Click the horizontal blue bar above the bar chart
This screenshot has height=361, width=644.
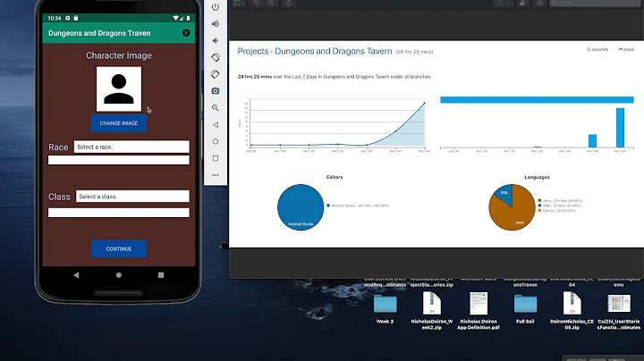coord(537,100)
